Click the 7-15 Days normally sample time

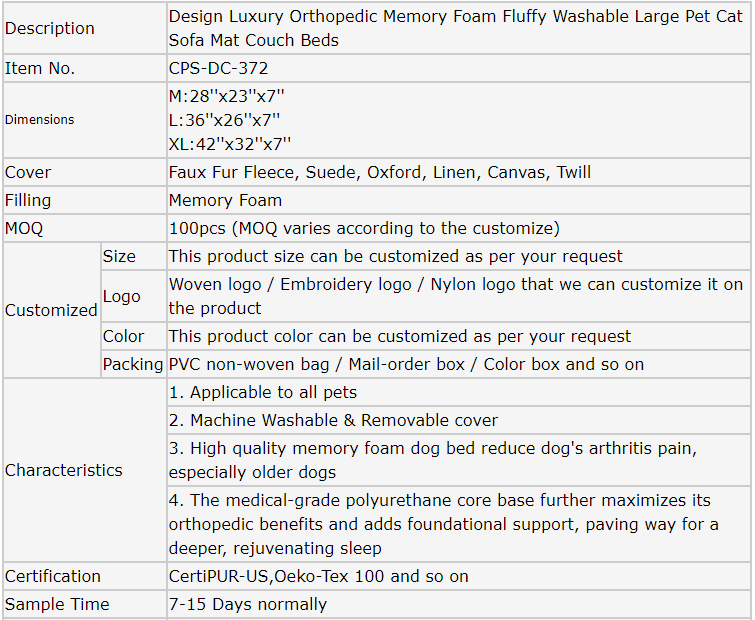[x=247, y=604]
